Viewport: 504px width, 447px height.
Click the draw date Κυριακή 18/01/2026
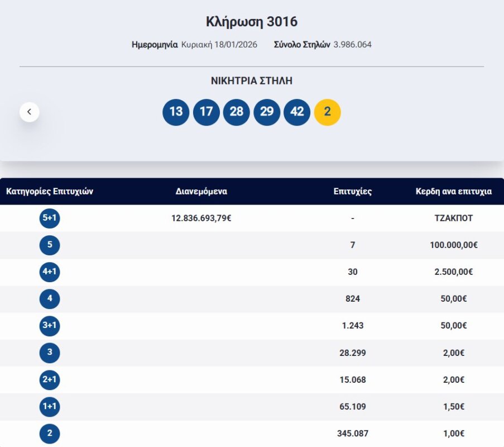tap(219, 45)
